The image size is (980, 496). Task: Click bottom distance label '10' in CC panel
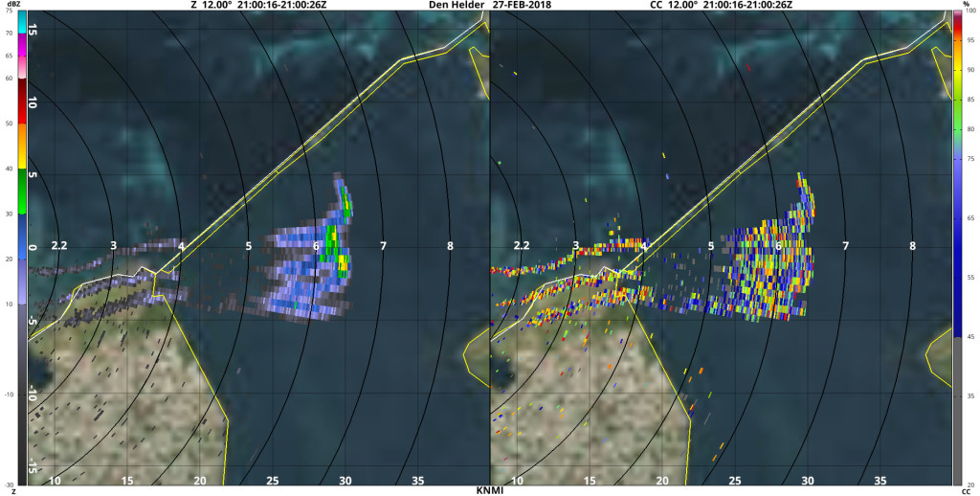pos(518,481)
